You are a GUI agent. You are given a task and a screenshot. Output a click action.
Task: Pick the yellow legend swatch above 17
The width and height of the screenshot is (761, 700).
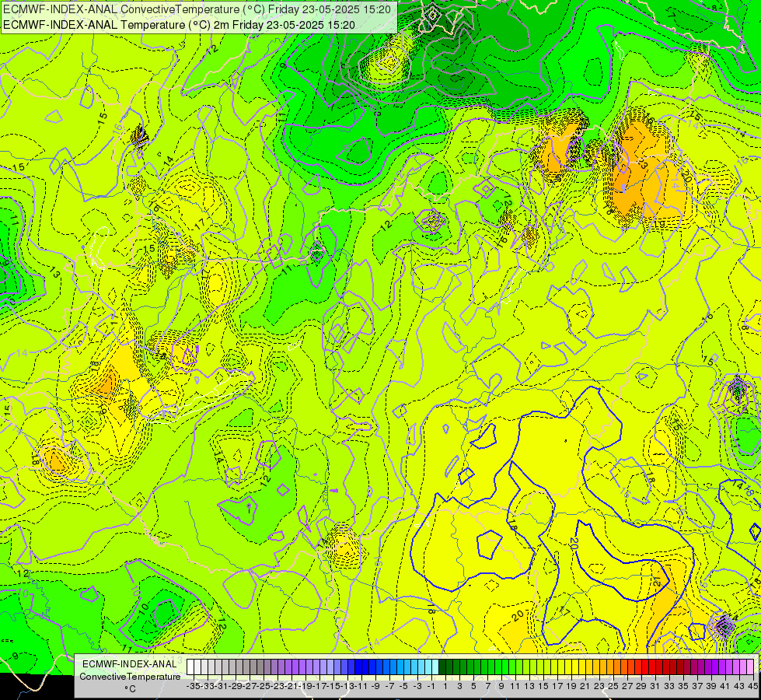pyautogui.click(x=555, y=667)
